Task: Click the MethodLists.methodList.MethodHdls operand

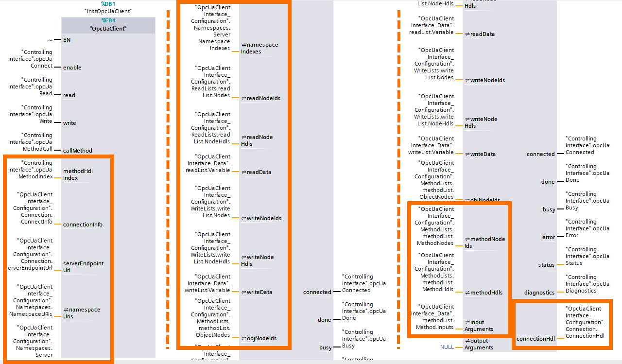Action: tap(434, 272)
